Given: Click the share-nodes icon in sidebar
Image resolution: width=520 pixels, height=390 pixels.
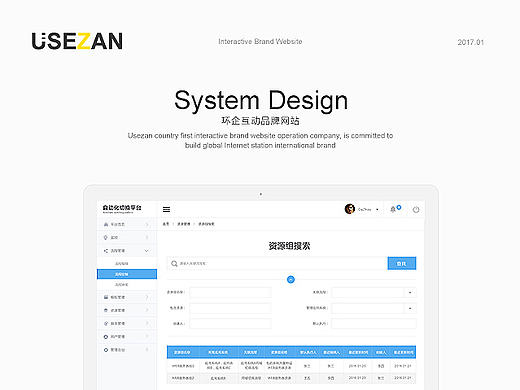Looking at the screenshot, I should 106,251.
